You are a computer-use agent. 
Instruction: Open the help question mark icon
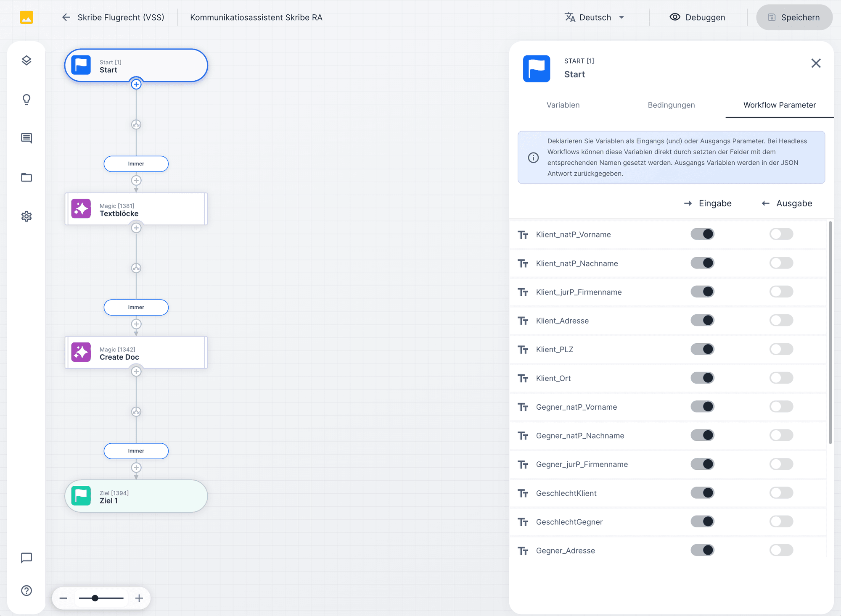click(26, 590)
